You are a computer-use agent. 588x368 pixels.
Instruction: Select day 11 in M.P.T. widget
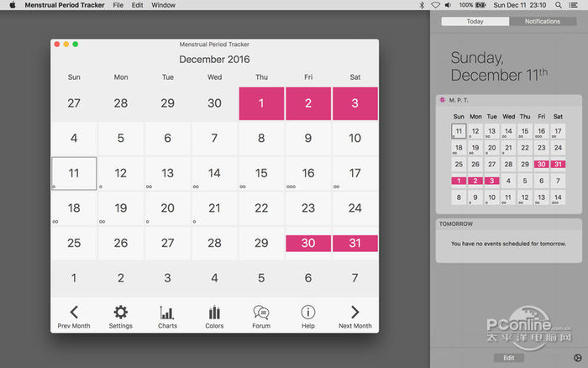click(x=459, y=131)
